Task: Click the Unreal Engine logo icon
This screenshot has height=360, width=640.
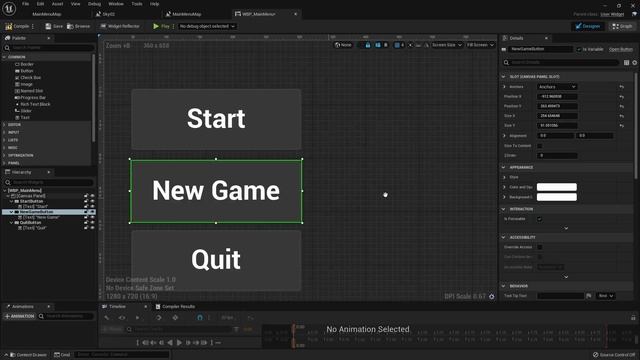Action: point(9,8)
